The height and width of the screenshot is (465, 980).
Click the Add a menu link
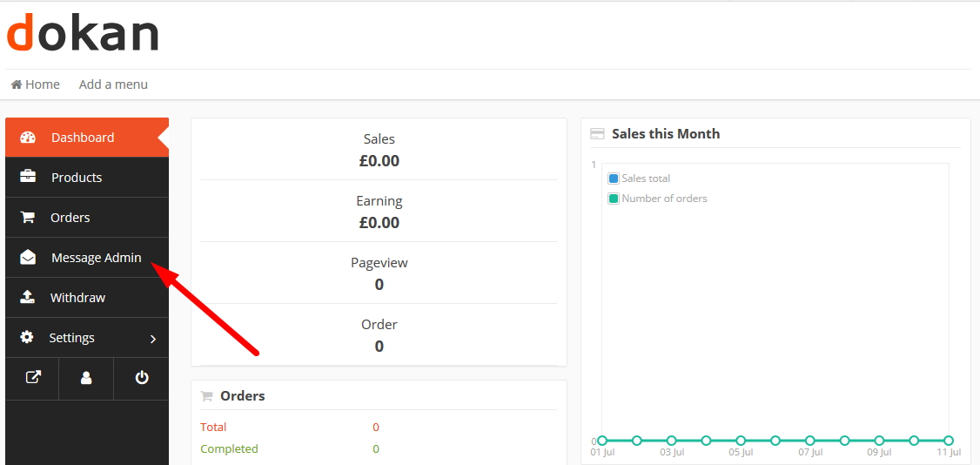113,84
